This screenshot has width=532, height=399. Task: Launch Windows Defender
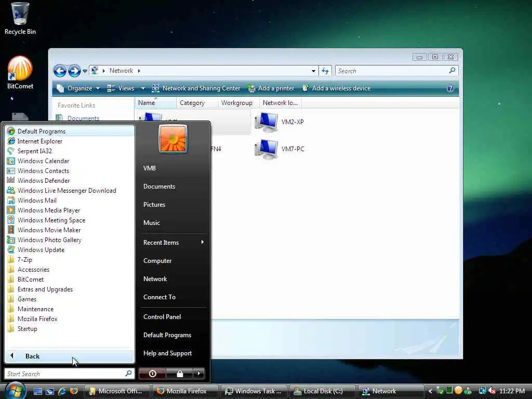(x=70, y=180)
